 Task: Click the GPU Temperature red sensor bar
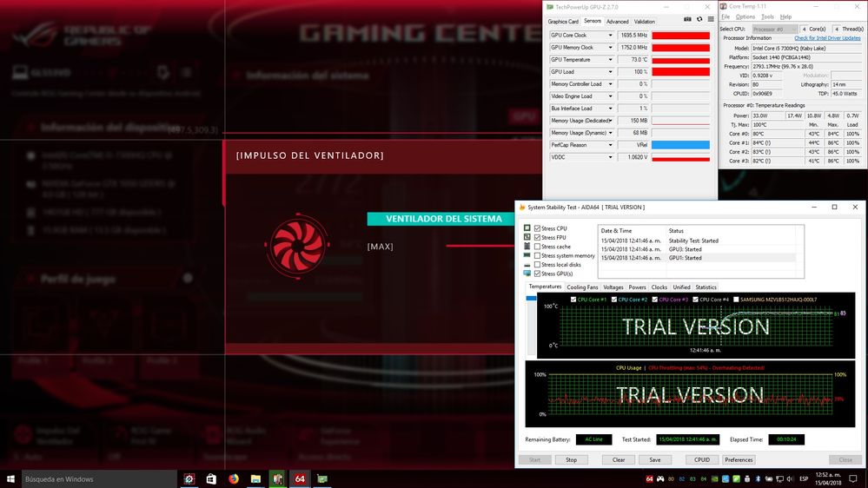click(681, 60)
